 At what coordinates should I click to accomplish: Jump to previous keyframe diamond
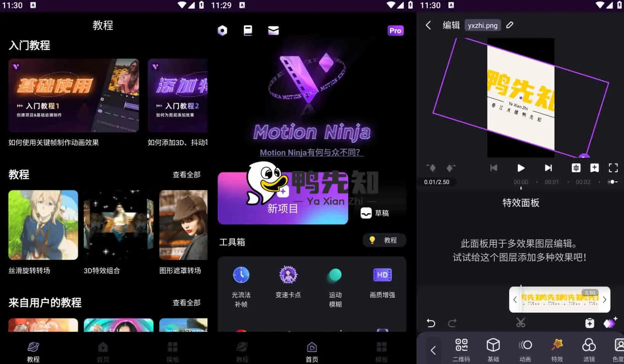pyautogui.click(x=431, y=168)
